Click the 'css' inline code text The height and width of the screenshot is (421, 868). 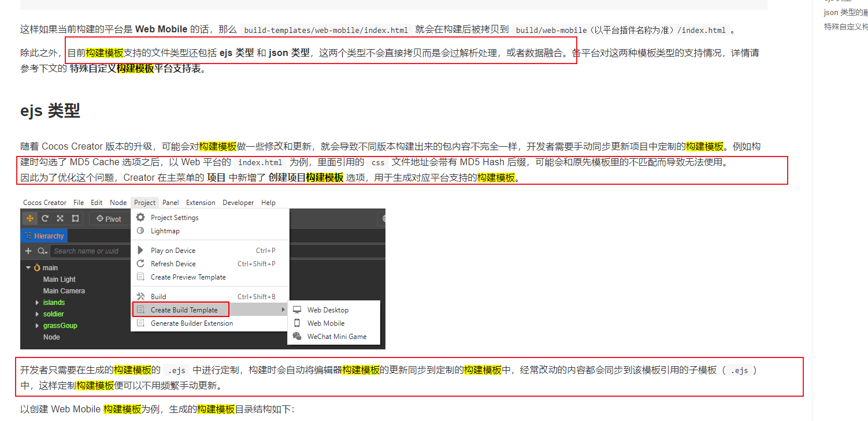pyautogui.click(x=378, y=163)
